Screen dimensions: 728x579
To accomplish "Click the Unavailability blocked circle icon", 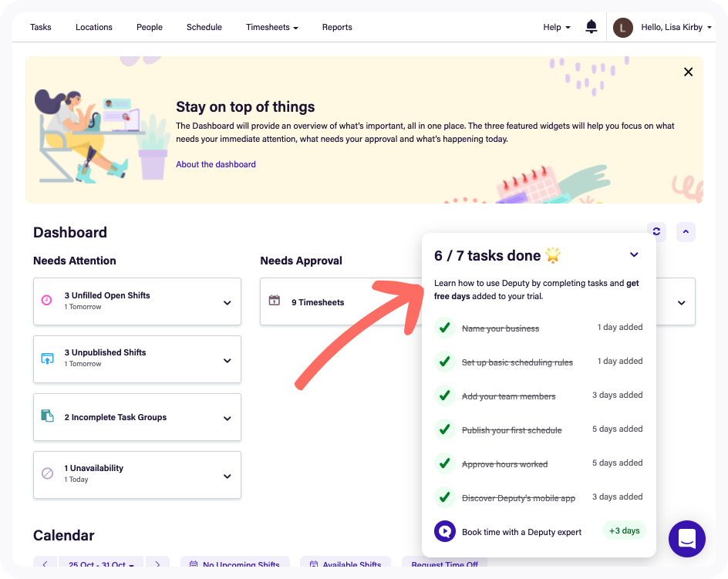I will [47, 473].
